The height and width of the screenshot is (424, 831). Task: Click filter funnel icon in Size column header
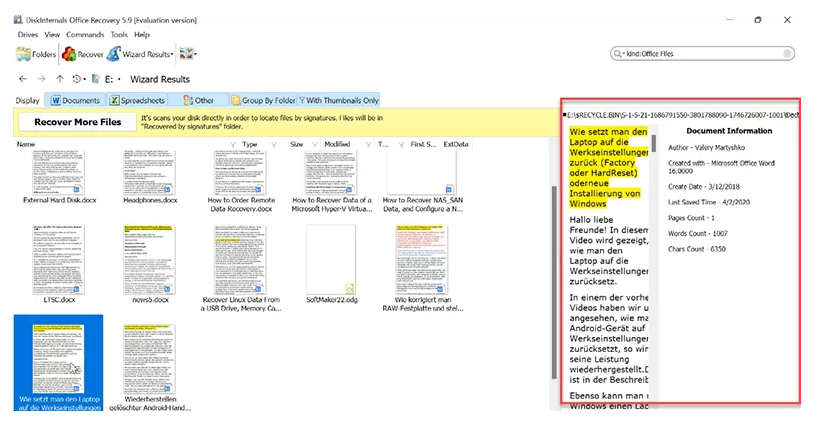point(315,144)
